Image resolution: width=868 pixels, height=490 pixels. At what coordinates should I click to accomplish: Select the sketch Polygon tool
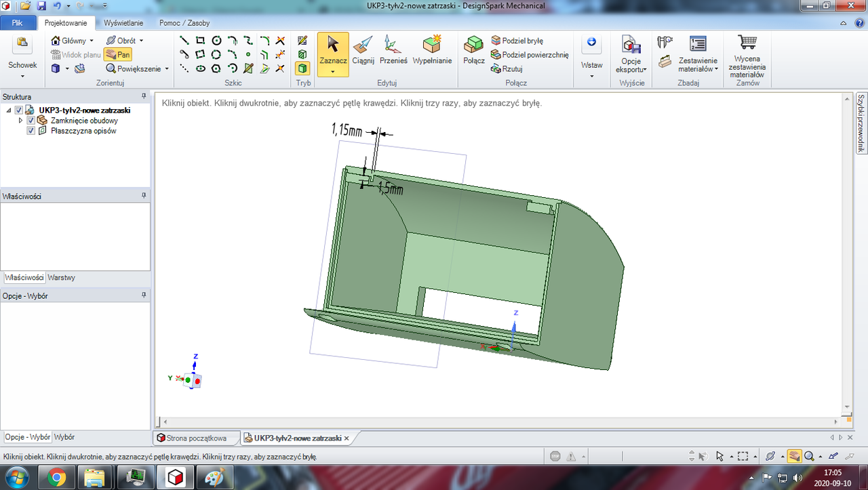(216, 68)
